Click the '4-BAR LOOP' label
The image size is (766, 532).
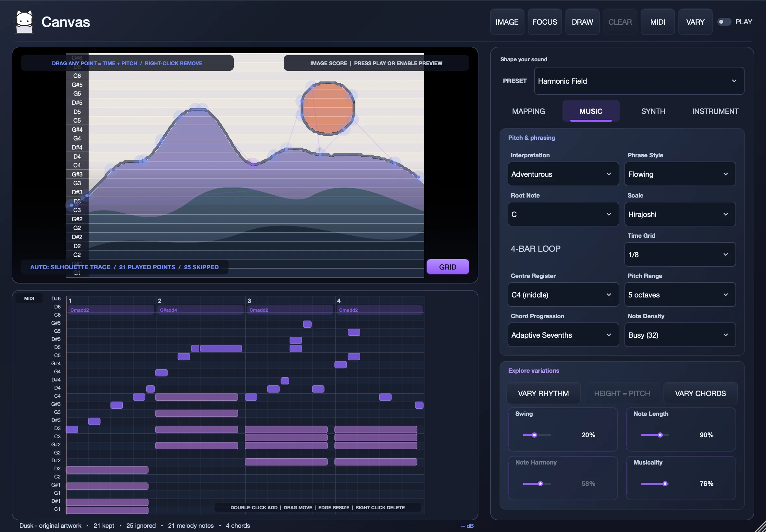point(536,249)
